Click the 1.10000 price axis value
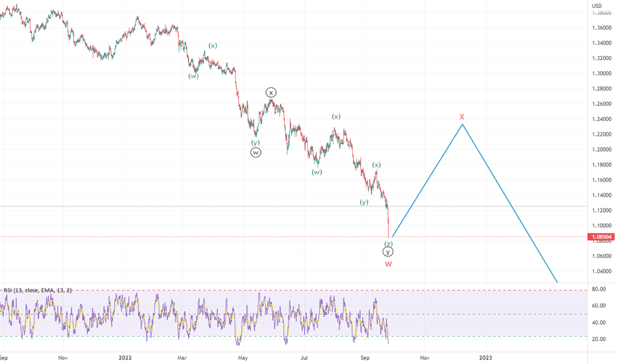617x364 pixels. click(x=602, y=226)
